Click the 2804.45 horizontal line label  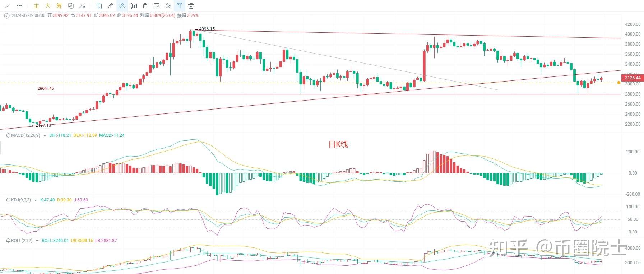(46, 88)
